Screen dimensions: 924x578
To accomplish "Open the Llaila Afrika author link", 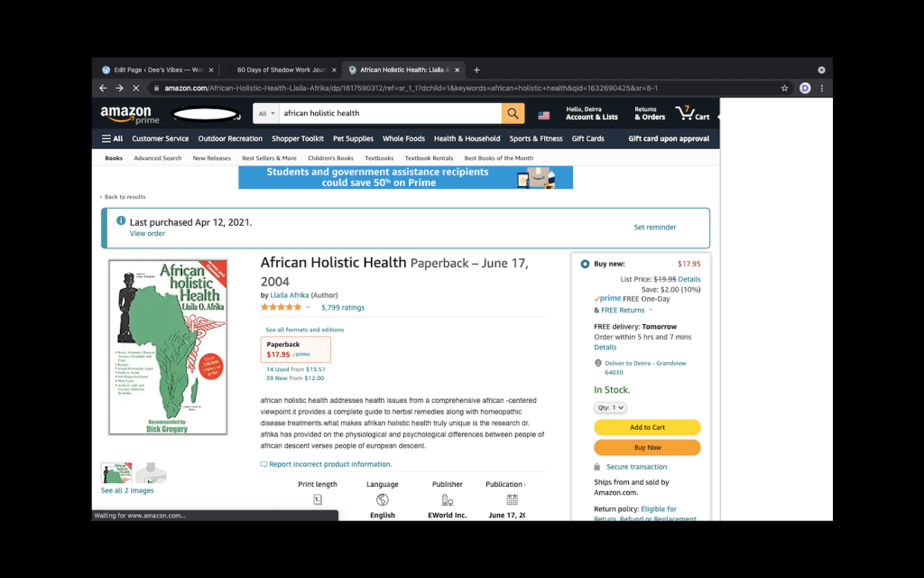I will (290, 295).
